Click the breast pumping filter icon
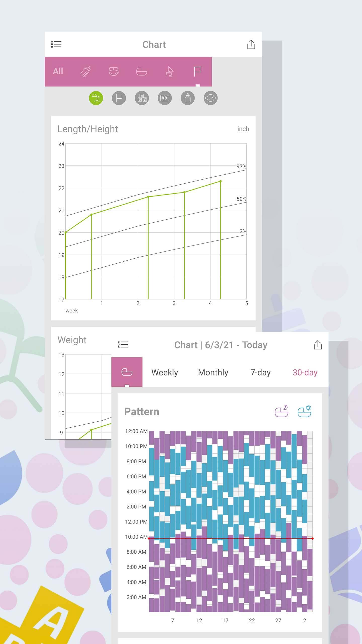 [170, 72]
